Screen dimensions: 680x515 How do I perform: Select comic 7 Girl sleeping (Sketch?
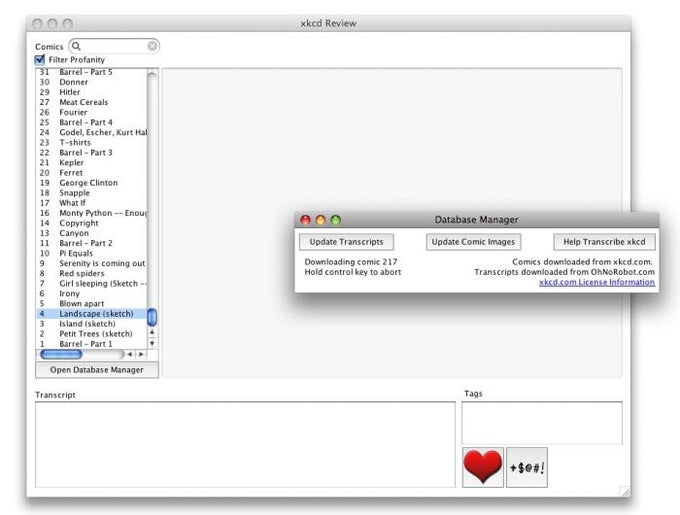coord(92,283)
